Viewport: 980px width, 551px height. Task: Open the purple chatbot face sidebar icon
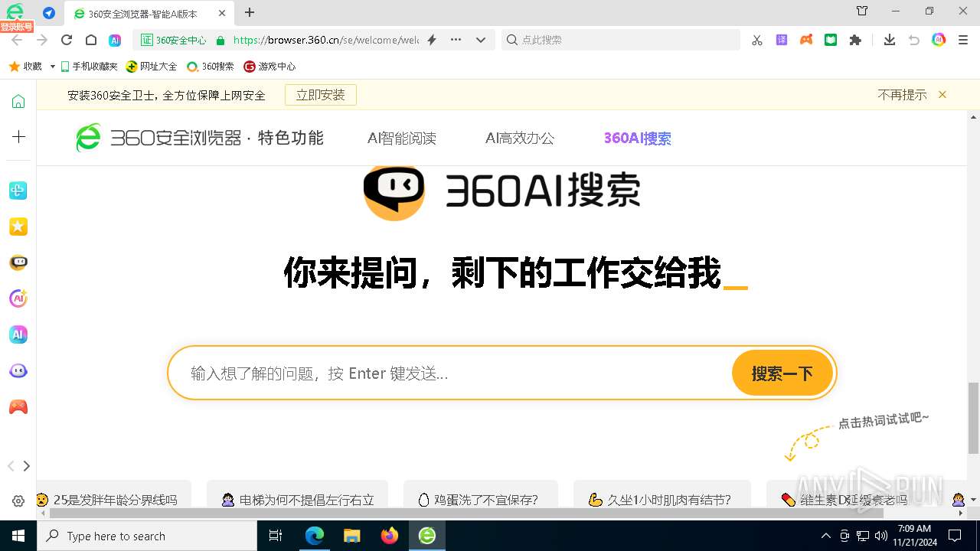[18, 371]
